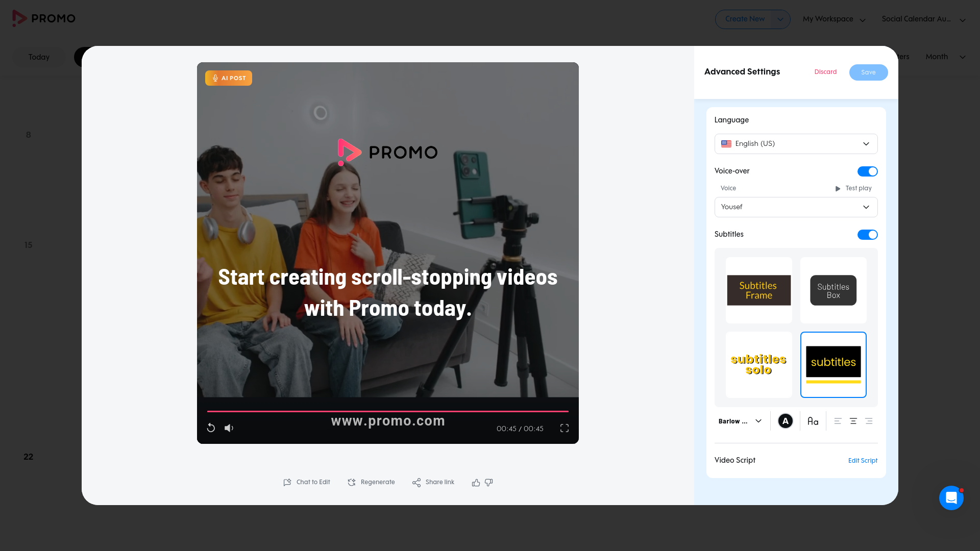This screenshot has width=980, height=551.
Task: Select the subtitles solo style
Action: point(759,365)
